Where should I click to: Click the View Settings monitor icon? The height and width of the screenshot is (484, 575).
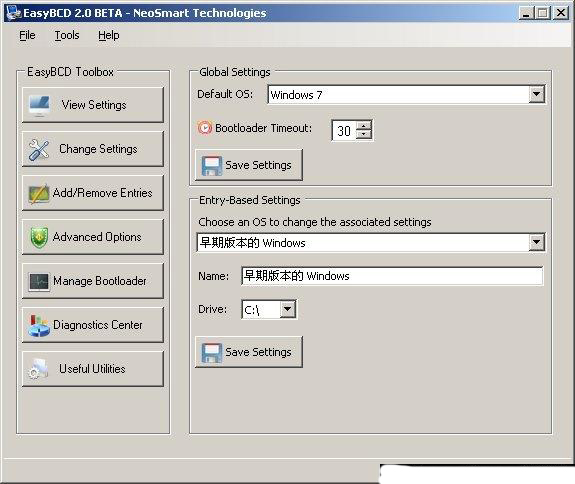click(39, 106)
